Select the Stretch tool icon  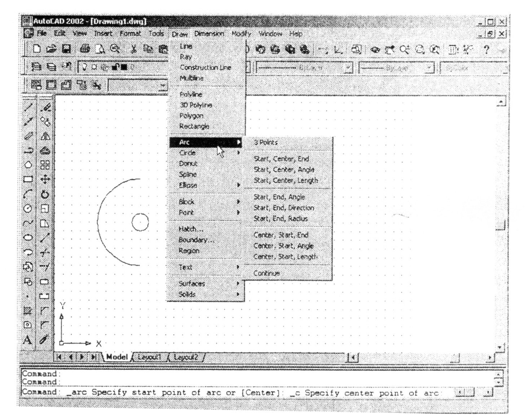[x=45, y=223]
